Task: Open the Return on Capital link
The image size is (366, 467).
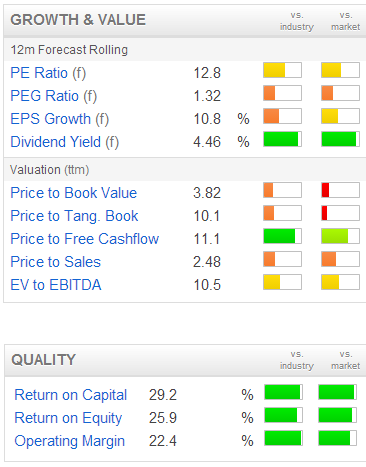Action: (71, 395)
